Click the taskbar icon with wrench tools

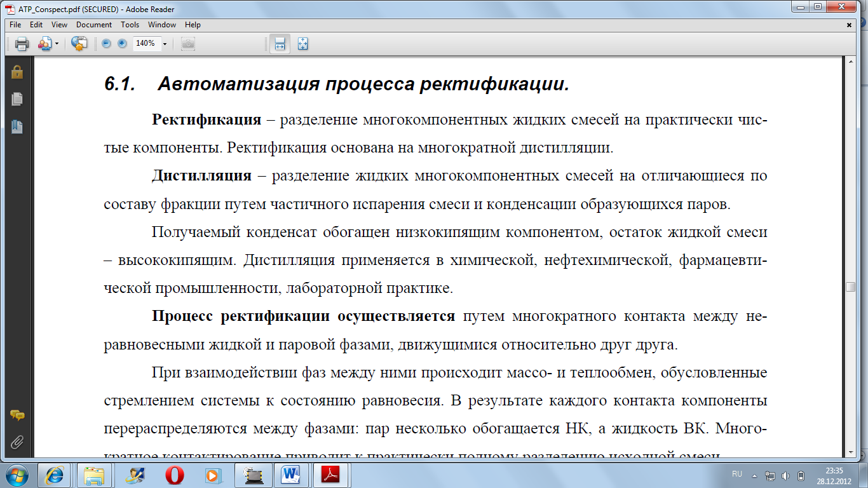click(135, 475)
